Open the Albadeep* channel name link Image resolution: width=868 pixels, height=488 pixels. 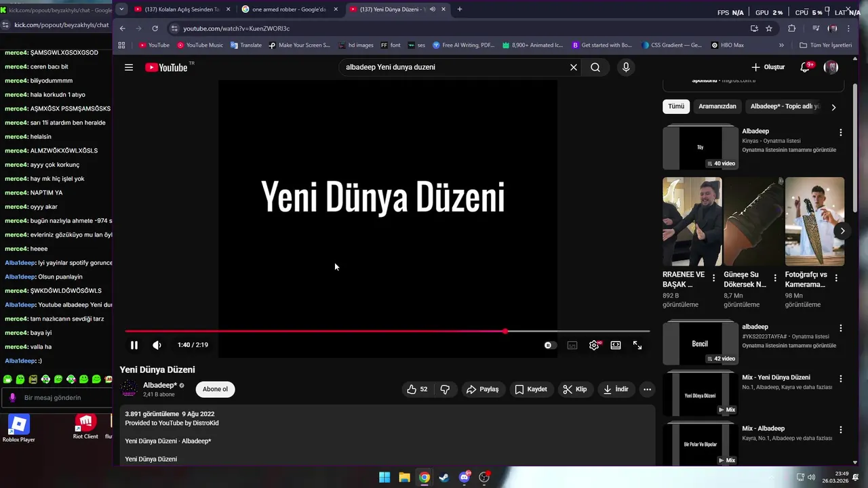(x=160, y=385)
